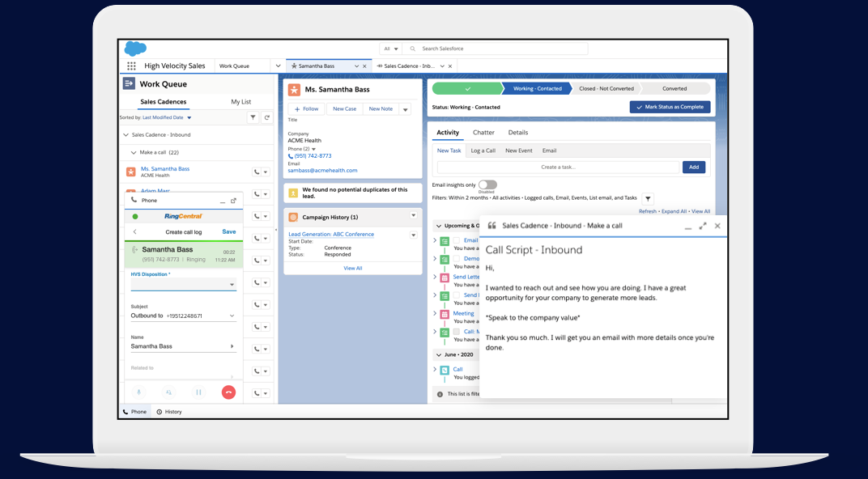Viewport: 868px width, 479px height.
Task: Check the Send task checkbox above Meeting
Action: 456,295
